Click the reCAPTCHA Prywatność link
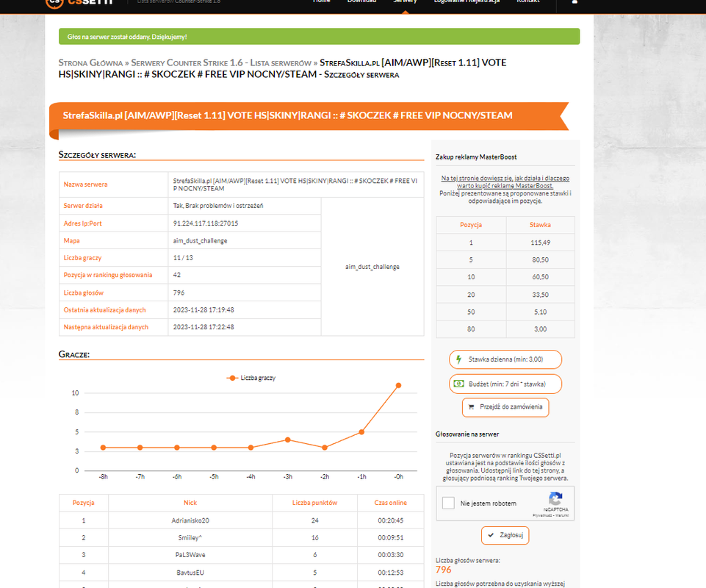The image size is (706, 588). pos(543,515)
